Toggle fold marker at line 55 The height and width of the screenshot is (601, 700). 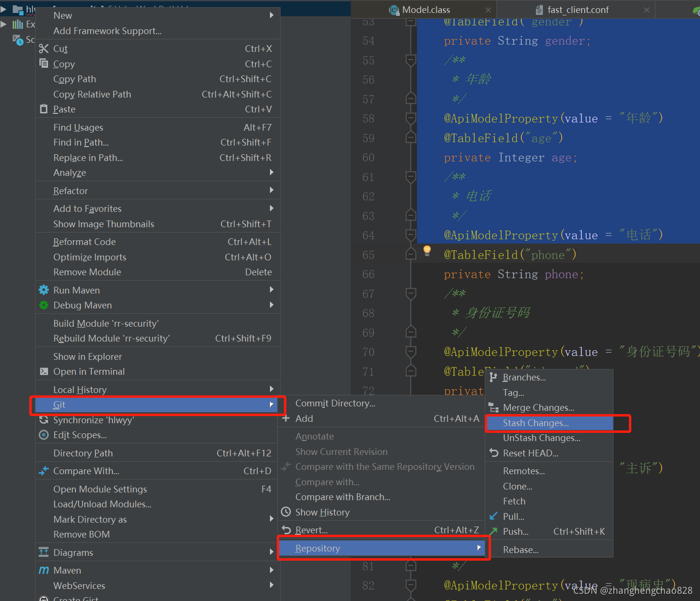(x=411, y=60)
